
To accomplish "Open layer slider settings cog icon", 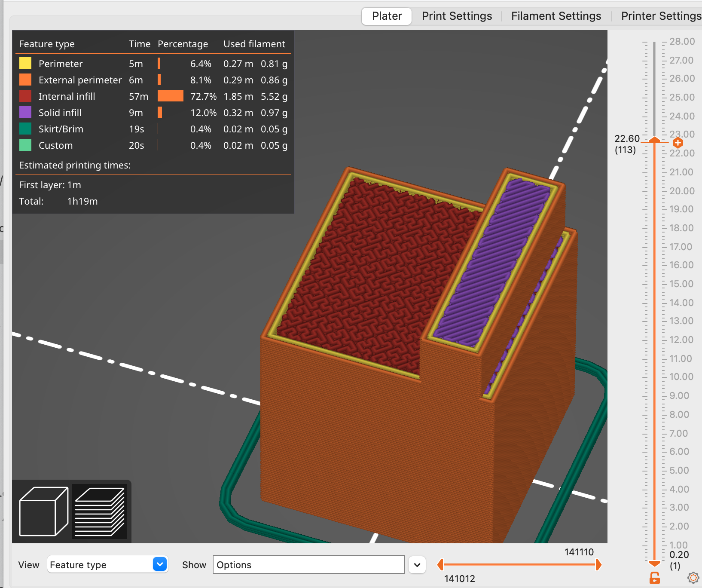I will (693, 578).
